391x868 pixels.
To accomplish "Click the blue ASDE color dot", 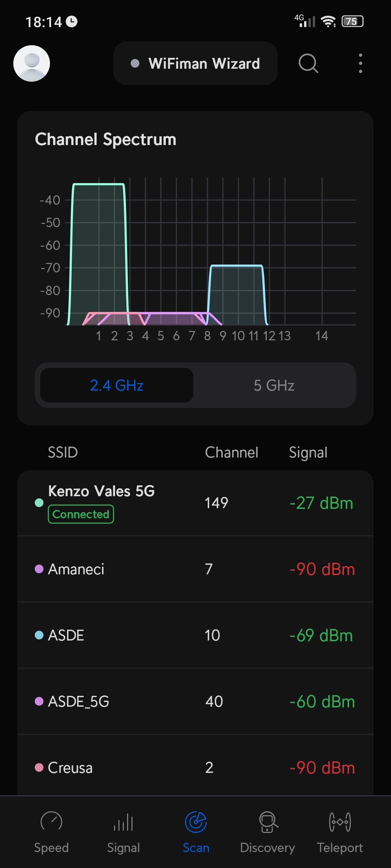I will [39, 635].
